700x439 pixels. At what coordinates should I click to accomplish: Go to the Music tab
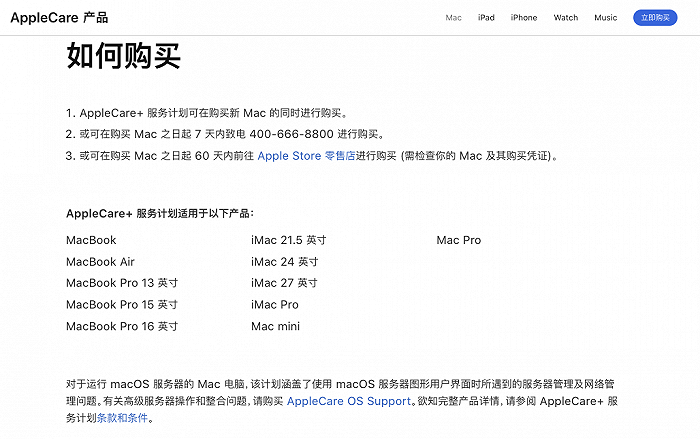pos(605,18)
